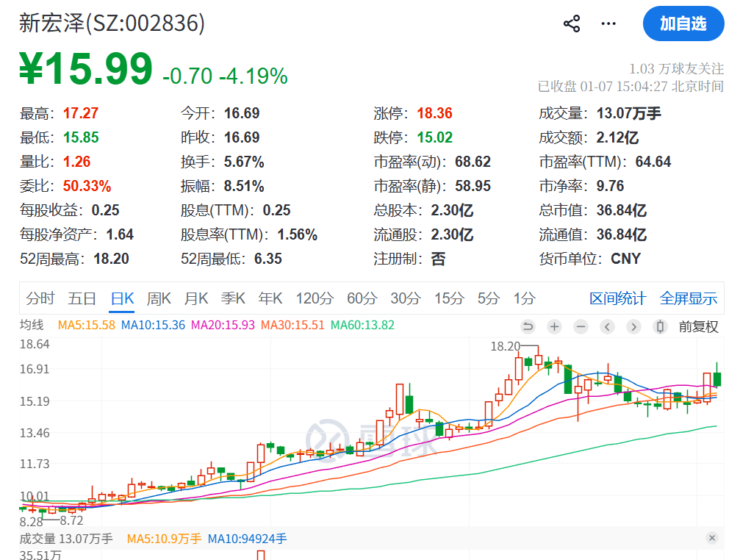Switch to 1分 chart tab
740x560 pixels.
click(x=525, y=298)
